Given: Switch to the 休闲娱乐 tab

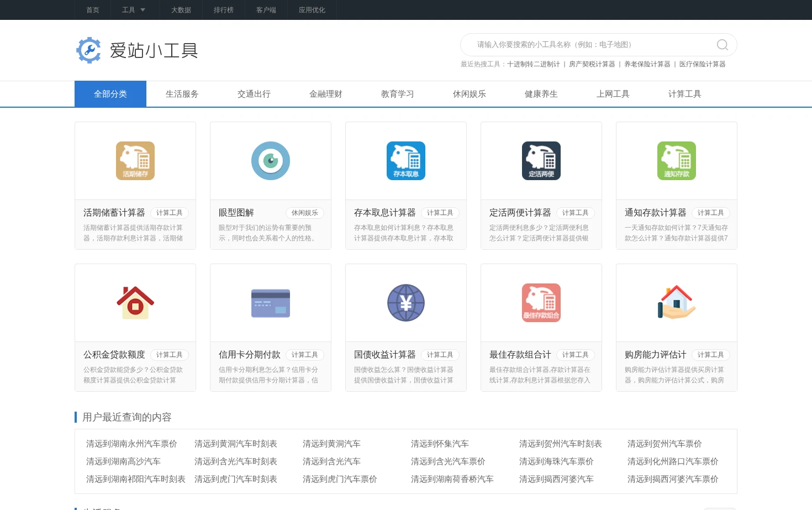Looking at the screenshot, I should [x=470, y=94].
